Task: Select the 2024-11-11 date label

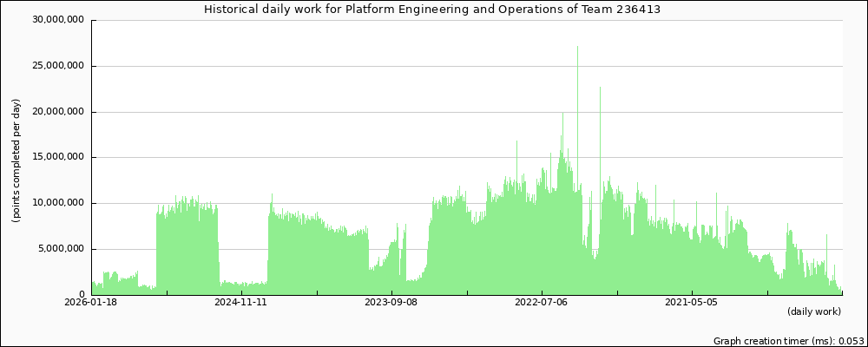Action: [241, 303]
